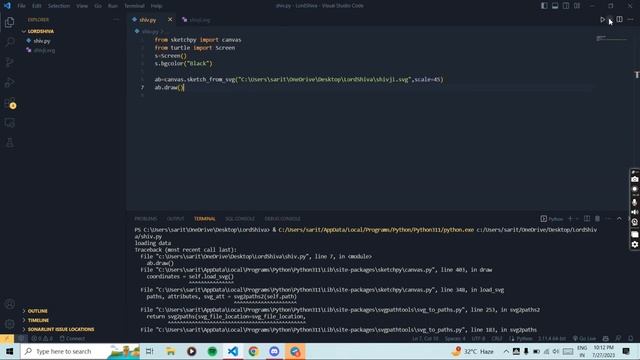Open the Selection menu

pos(59,6)
